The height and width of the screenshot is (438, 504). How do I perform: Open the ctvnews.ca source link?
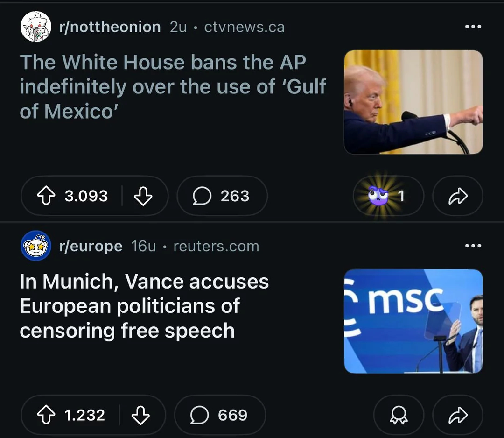click(244, 27)
